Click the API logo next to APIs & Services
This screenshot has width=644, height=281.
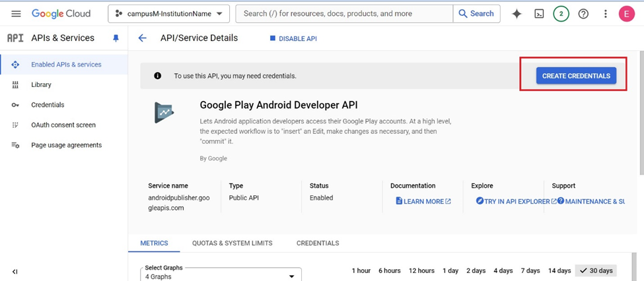coord(15,38)
